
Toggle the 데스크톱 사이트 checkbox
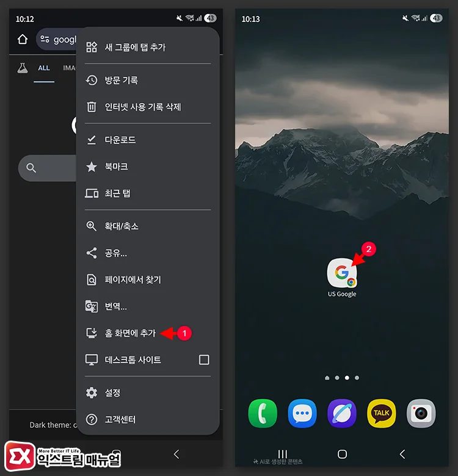[204, 359]
